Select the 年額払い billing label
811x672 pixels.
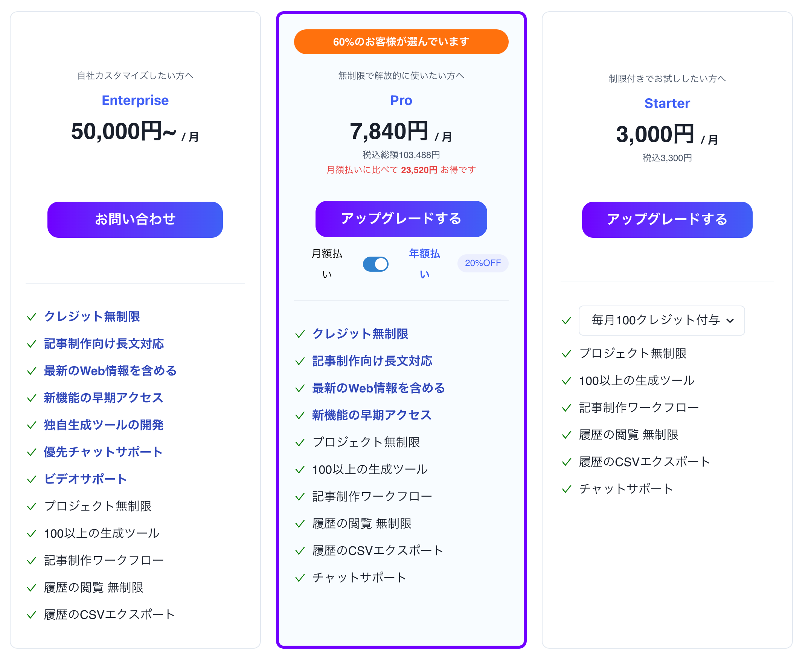tap(424, 264)
